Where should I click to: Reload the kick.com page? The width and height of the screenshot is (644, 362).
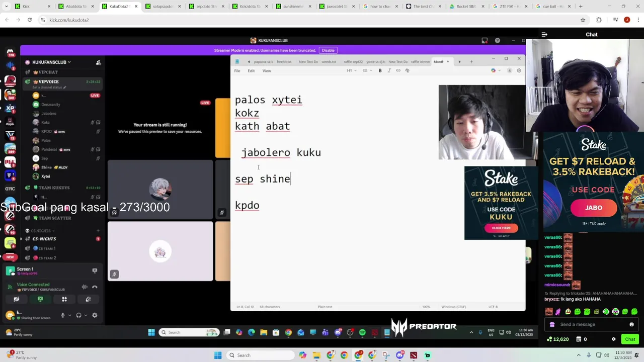click(x=30, y=20)
